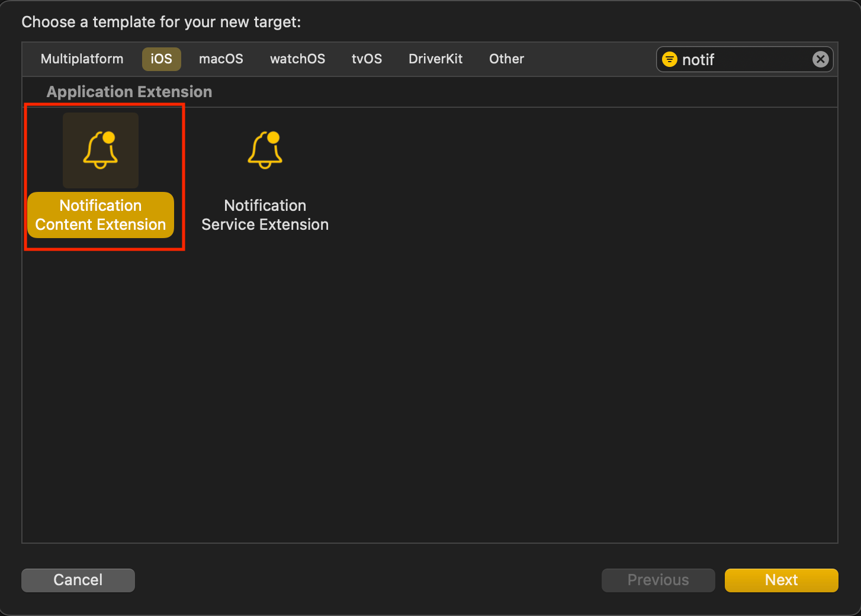The height and width of the screenshot is (616, 861).
Task: Click the Application Extension section header
Action: (x=129, y=92)
